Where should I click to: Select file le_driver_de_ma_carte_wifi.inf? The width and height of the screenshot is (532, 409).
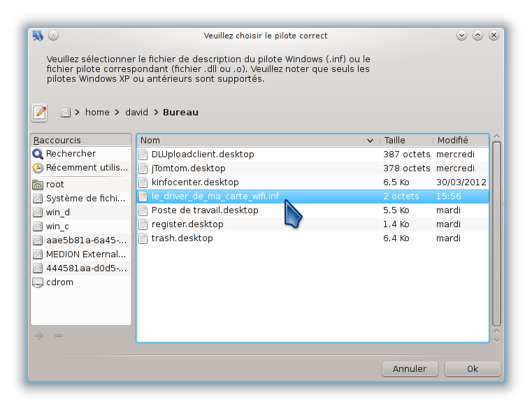coord(312,196)
